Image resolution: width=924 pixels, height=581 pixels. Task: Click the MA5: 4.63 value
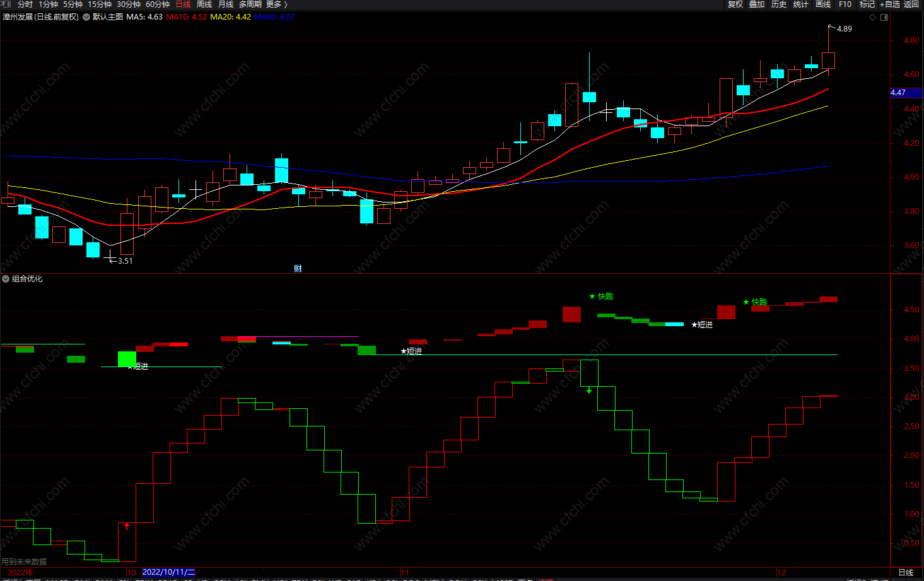(144, 17)
